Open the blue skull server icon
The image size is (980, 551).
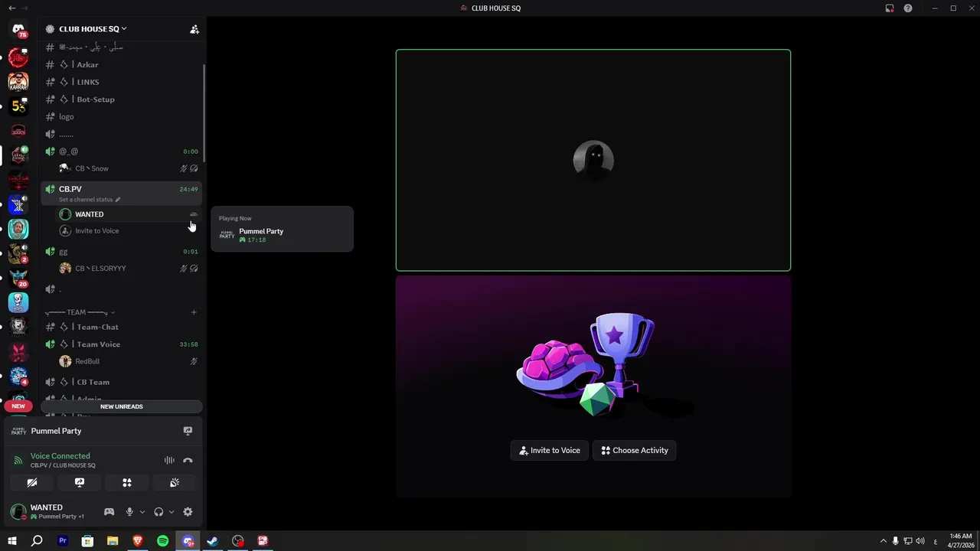pos(18,302)
